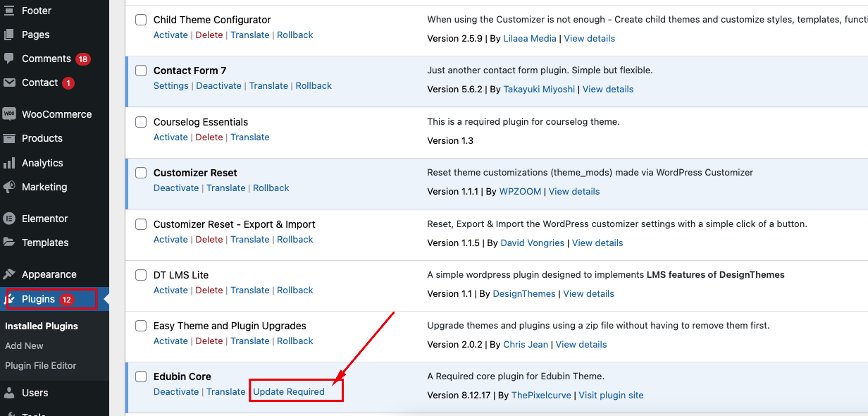The image size is (868, 416).
Task: Open Lilaea Media author link
Action: coord(530,38)
